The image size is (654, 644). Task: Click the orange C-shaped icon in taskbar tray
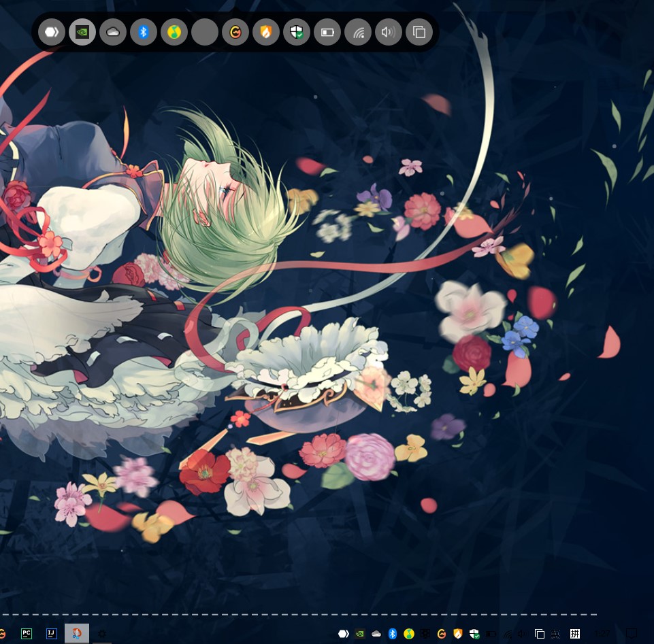click(x=442, y=634)
